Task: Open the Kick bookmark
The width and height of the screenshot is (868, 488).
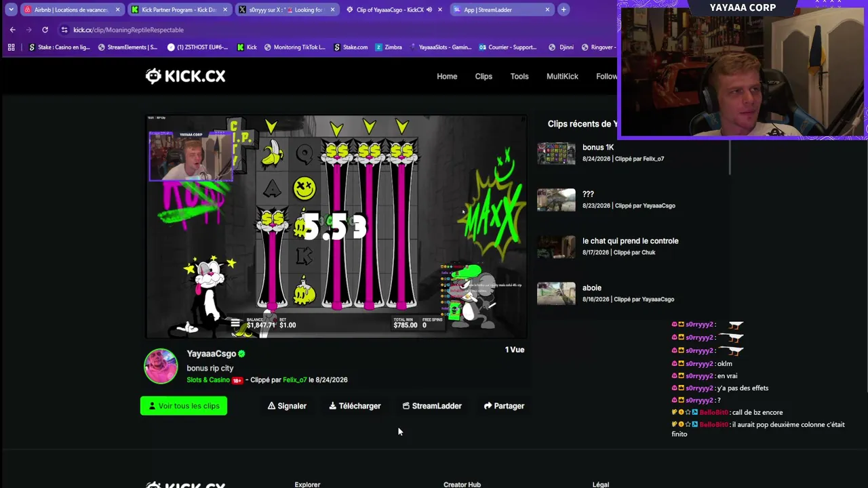Action: coord(247,47)
